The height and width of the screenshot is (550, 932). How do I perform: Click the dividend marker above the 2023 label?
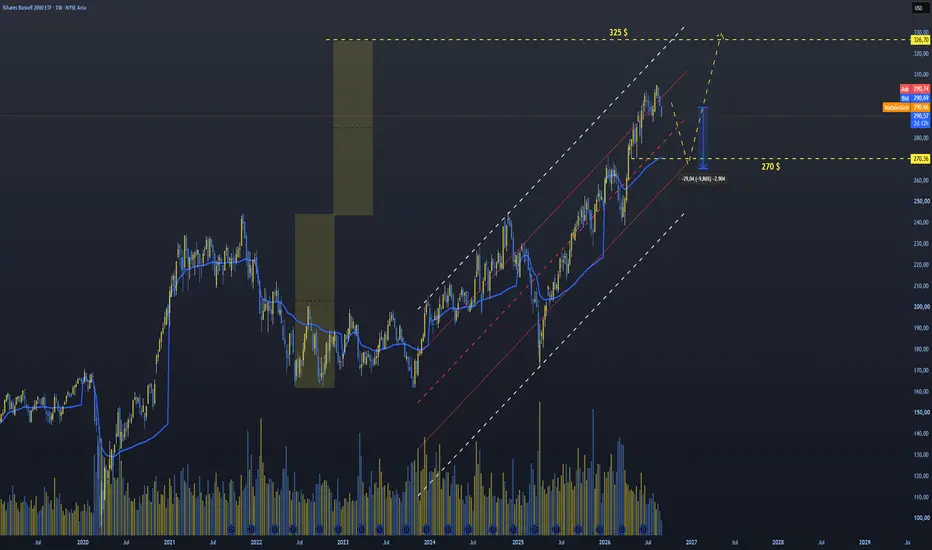tap(338, 529)
